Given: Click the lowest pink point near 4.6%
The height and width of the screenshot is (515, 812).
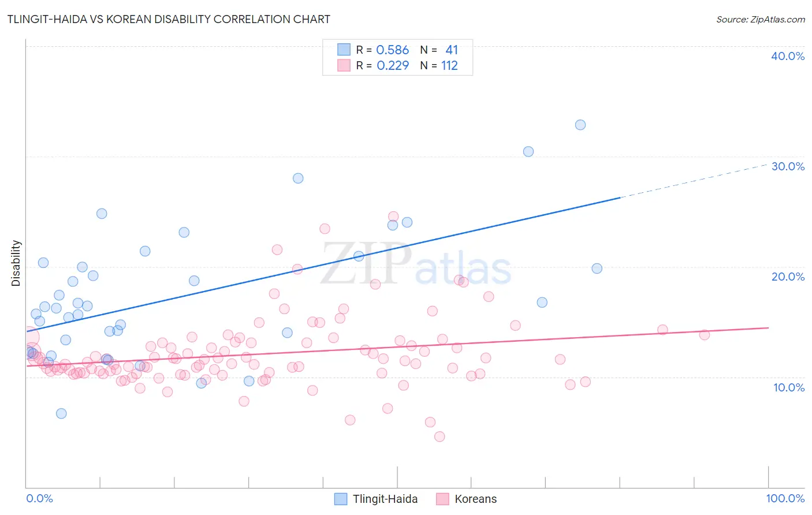Looking at the screenshot, I should (x=439, y=436).
